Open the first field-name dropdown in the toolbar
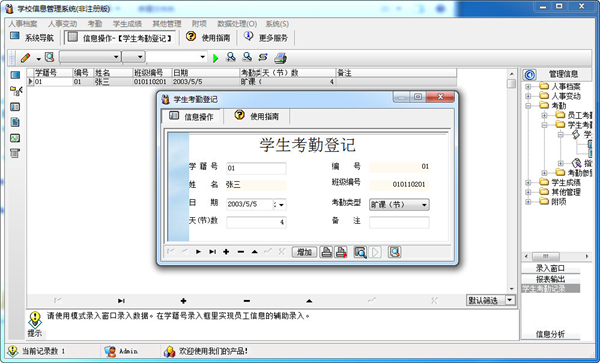 pos(116,57)
